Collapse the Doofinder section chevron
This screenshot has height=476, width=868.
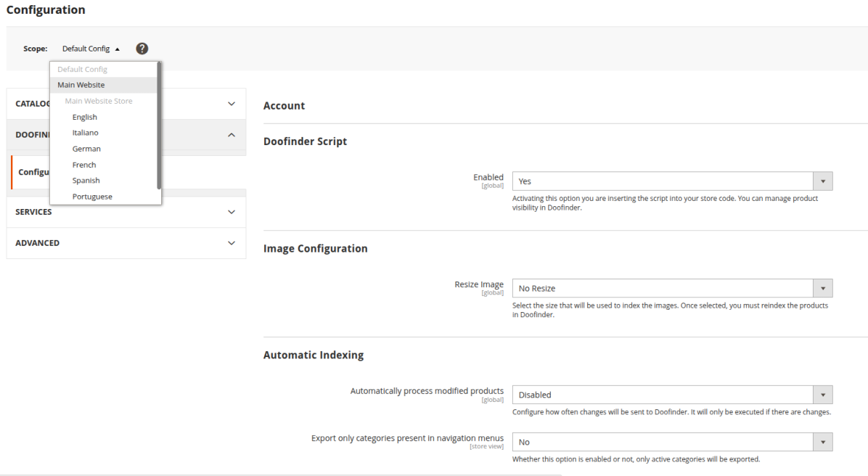pyautogui.click(x=232, y=134)
